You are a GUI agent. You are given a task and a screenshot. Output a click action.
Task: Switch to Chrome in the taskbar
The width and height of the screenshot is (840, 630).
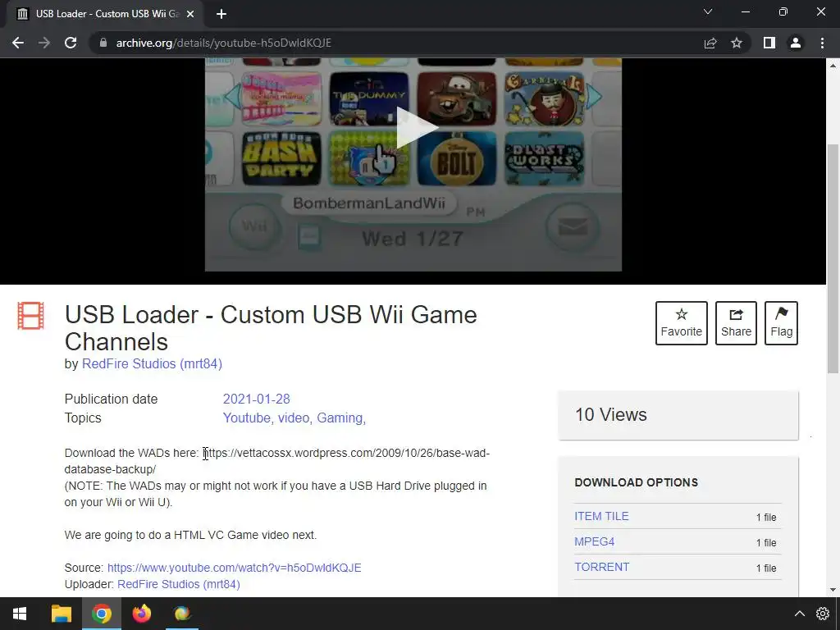click(101, 614)
